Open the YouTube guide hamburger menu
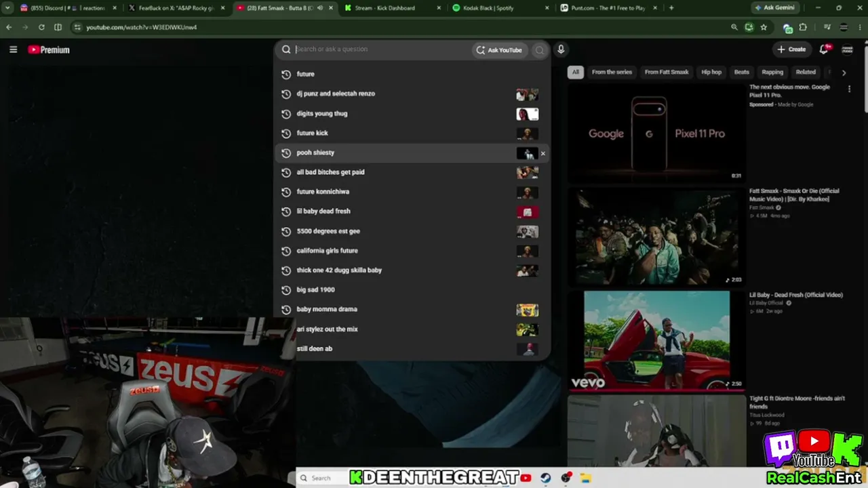This screenshot has width=868, height=488. pos(13,49)
